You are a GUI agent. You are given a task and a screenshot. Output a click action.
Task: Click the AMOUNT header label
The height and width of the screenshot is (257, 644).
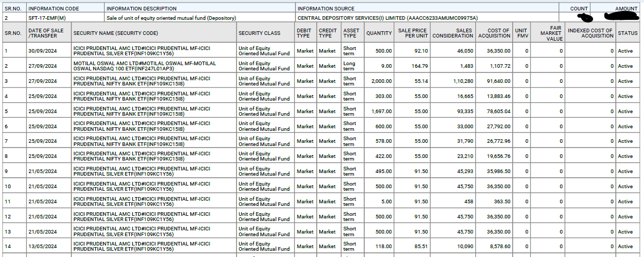[x=626, y=9]
